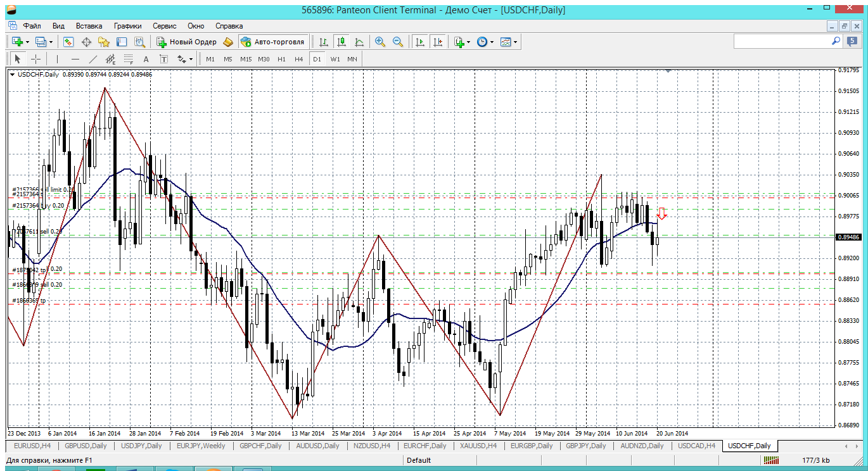Screen dimensions: 868x471
Task: Select the H4 timeframe button
Action: pyautogui.click(x=299, y=59)
